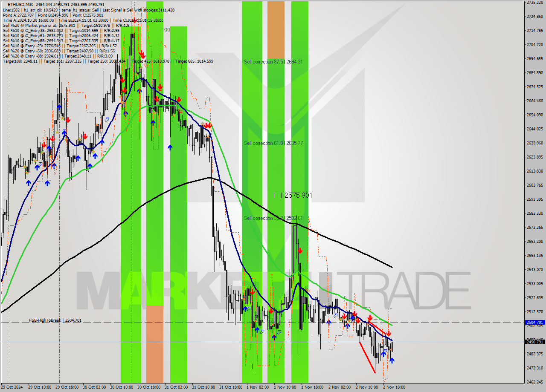Click the 2694.655 price axis value

coord(535,59)
